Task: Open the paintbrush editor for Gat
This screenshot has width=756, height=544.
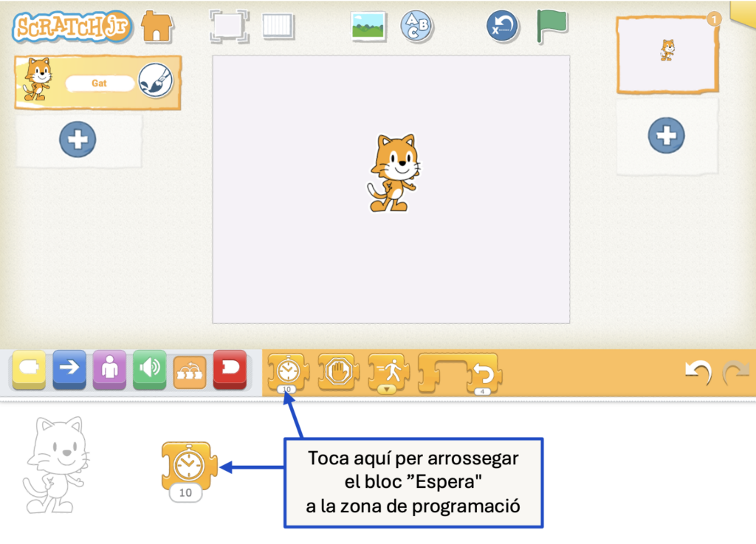Action: 155,82
